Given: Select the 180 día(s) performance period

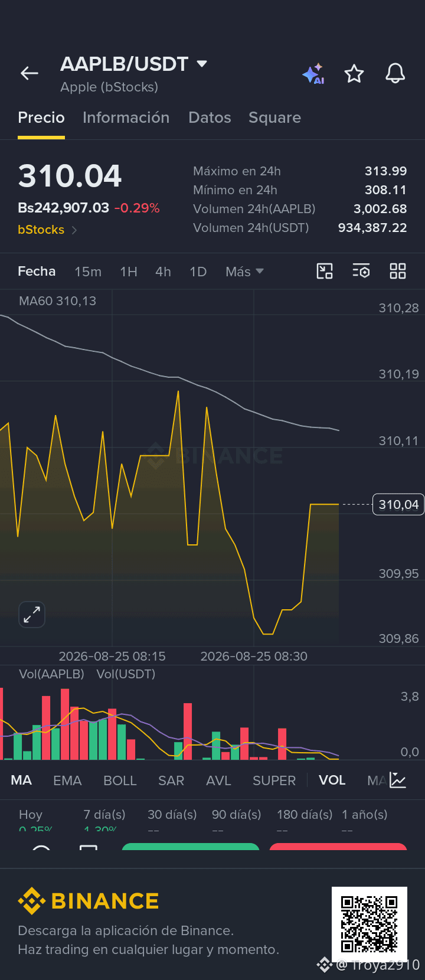Looking at the screenshot, I should click(x=305, y=815).
